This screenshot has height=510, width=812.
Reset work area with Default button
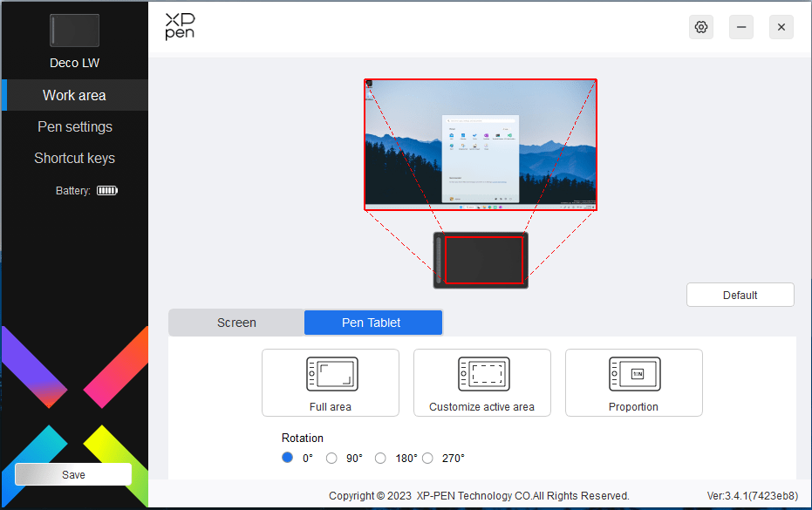740,295
